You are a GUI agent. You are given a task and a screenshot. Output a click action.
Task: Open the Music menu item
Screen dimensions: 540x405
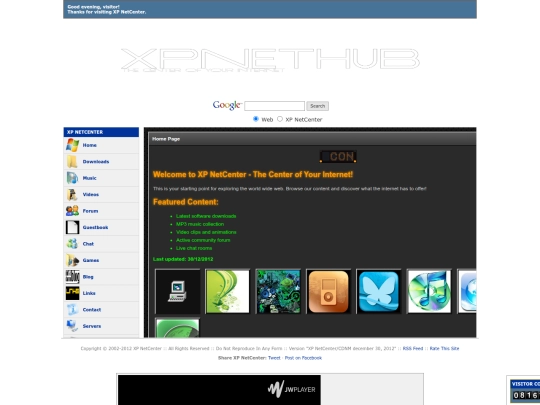pos(90,178)
